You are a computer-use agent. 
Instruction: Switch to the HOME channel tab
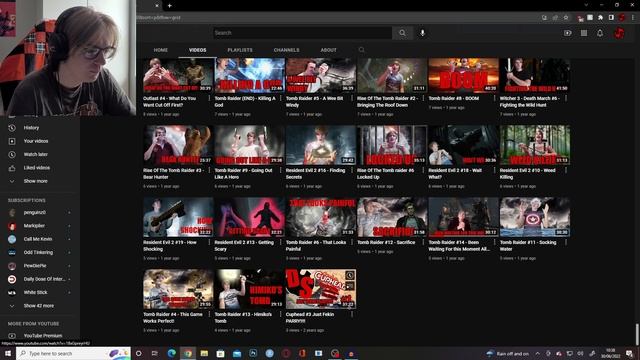[160, 50]
